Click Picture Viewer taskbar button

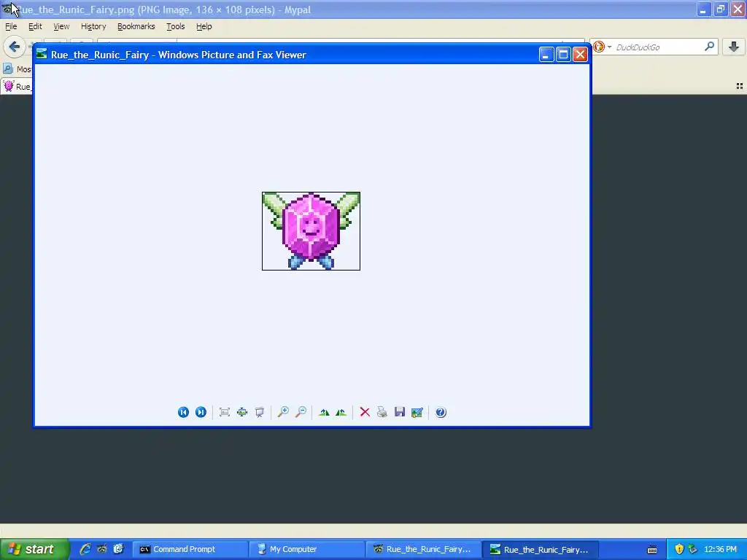[x=541, y=549]
